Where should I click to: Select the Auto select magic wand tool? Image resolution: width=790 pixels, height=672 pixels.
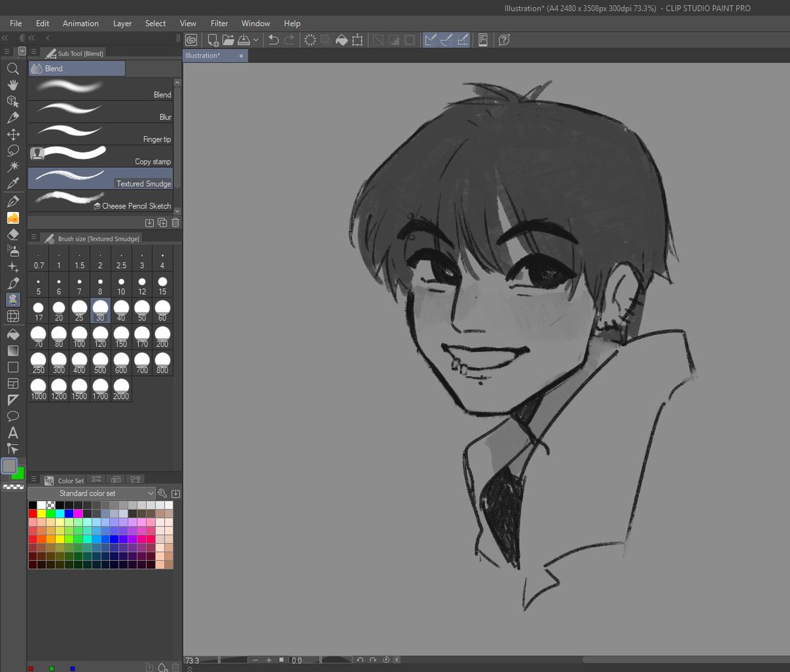point(13,167)
